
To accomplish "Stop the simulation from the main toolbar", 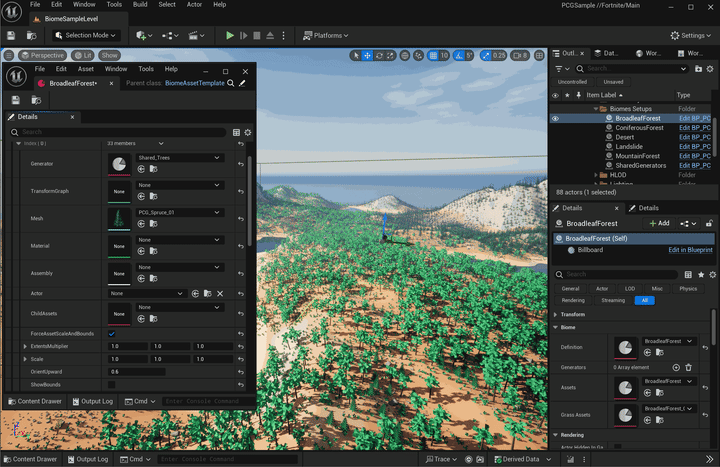I will coord(257,35).
